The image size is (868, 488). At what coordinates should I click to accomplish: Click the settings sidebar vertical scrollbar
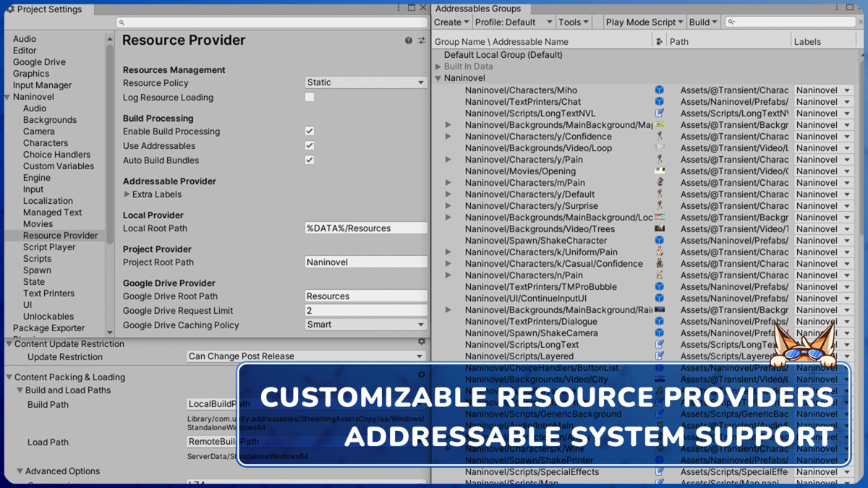click(110, 145)
